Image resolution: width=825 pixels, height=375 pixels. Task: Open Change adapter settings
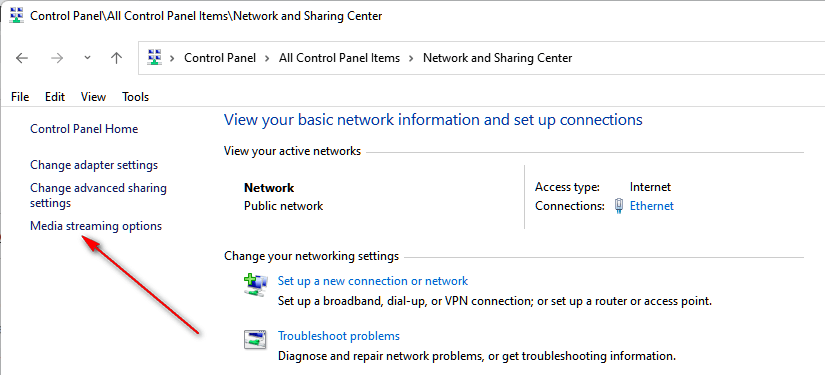coord(94,165)
